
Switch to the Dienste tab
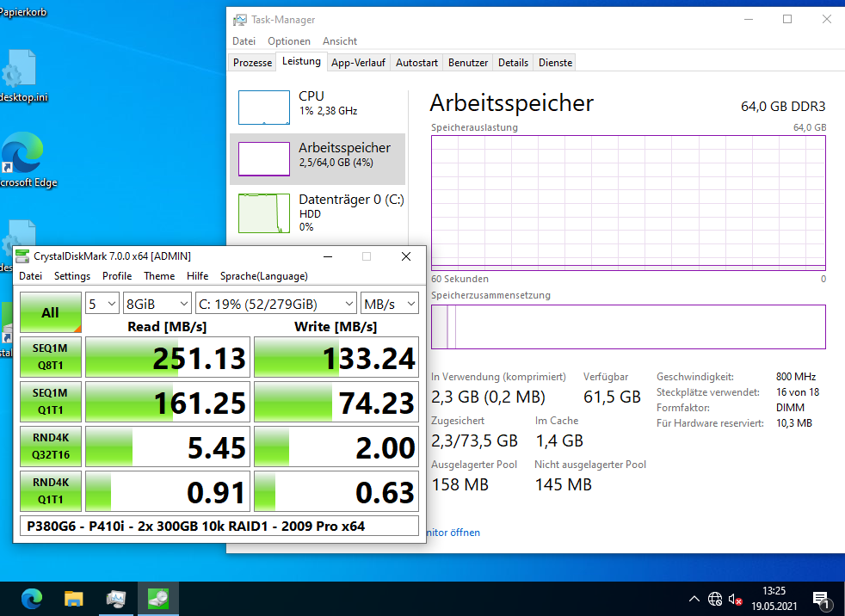(x=555, y=63)
